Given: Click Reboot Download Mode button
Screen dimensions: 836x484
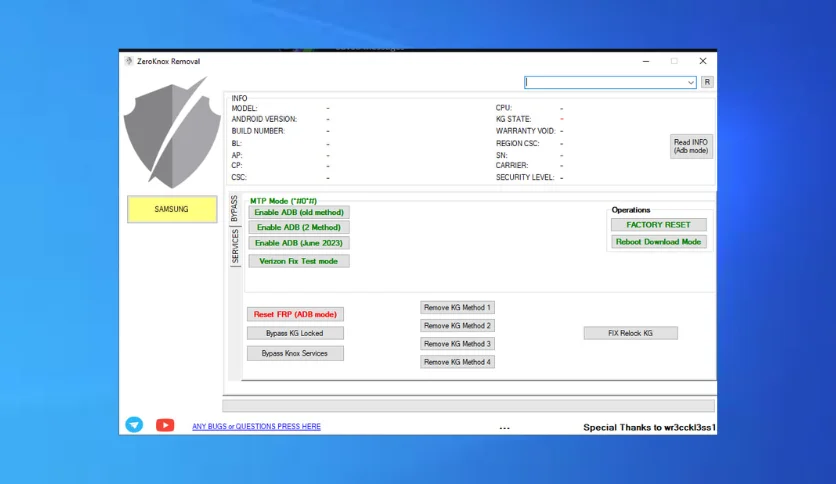Looking at the screenshot, I should (658, 241).
